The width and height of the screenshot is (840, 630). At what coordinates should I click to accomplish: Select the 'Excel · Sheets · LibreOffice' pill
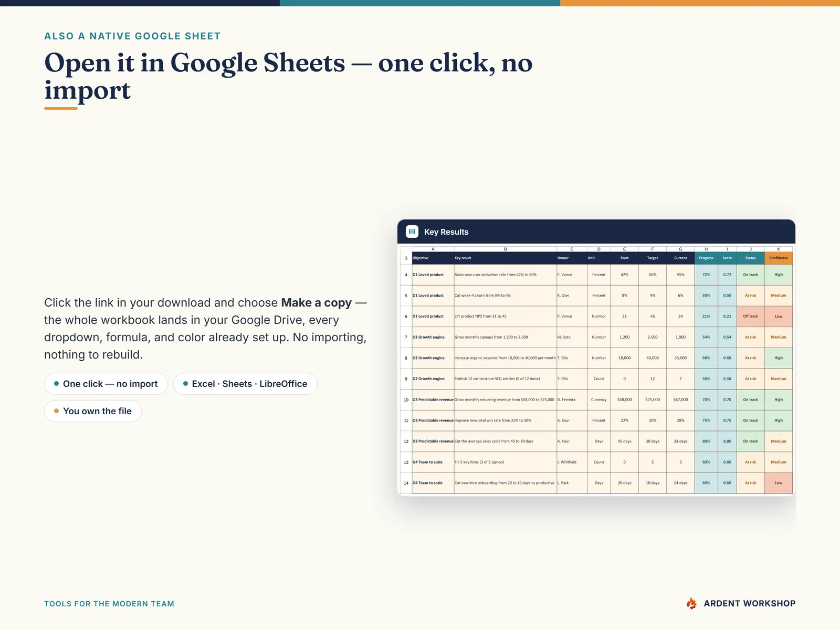(245, 384)
